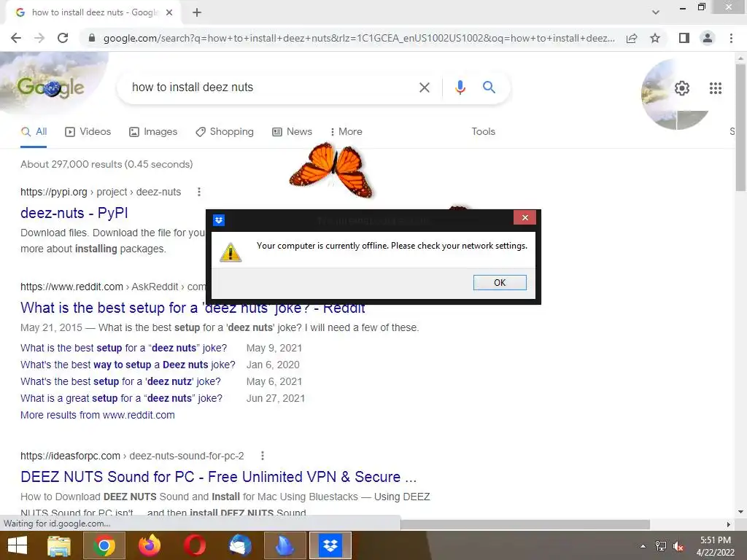Bookmark this page with star icon
747x560 pixels.
pyautogui.click(x=655, y=38)
